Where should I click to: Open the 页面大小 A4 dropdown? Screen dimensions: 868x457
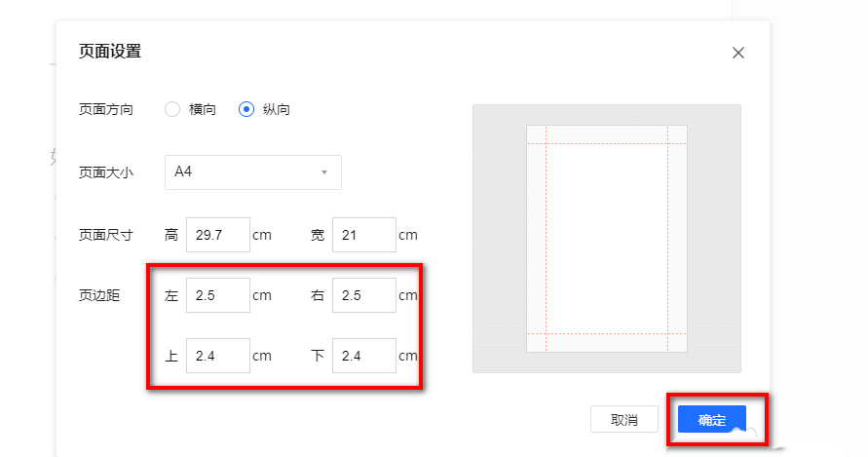253,172
